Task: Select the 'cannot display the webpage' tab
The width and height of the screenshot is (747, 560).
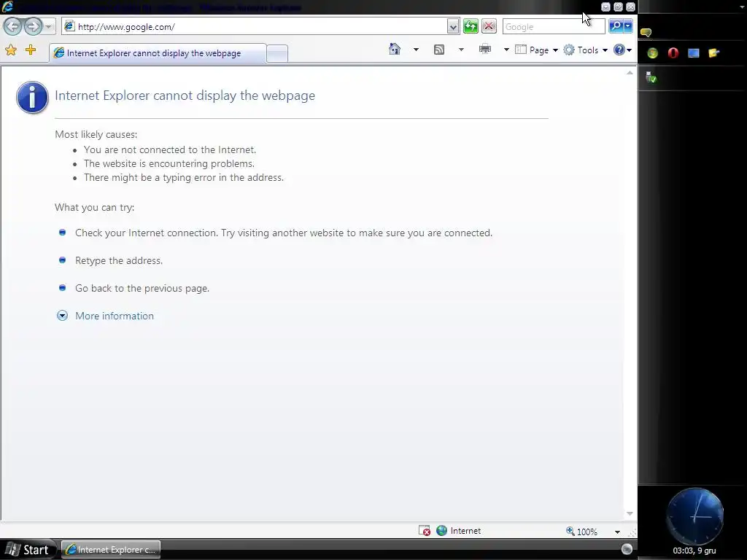Action: [x=158, y=53]
